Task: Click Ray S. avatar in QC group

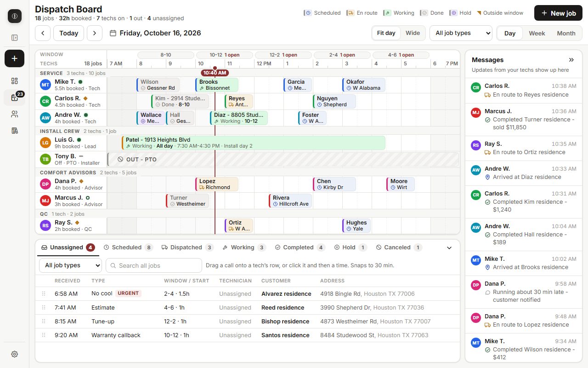Action: 45,225
